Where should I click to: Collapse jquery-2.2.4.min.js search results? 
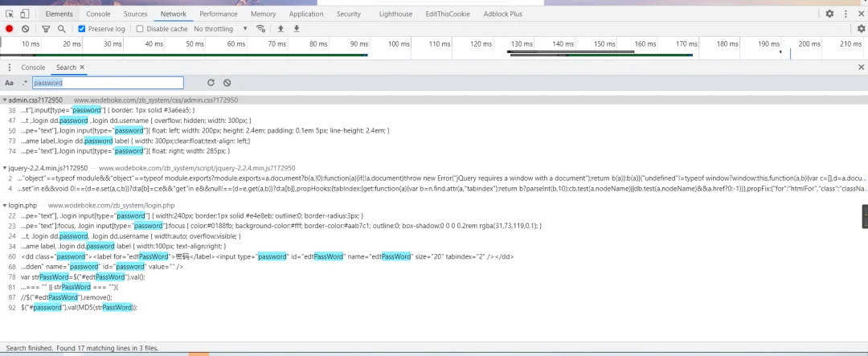point(5,168)
